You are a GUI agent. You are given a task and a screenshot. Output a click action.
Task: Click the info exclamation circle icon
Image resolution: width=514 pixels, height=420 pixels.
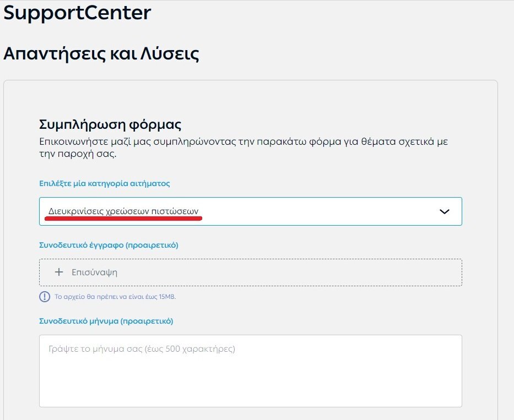pos(45,297)
